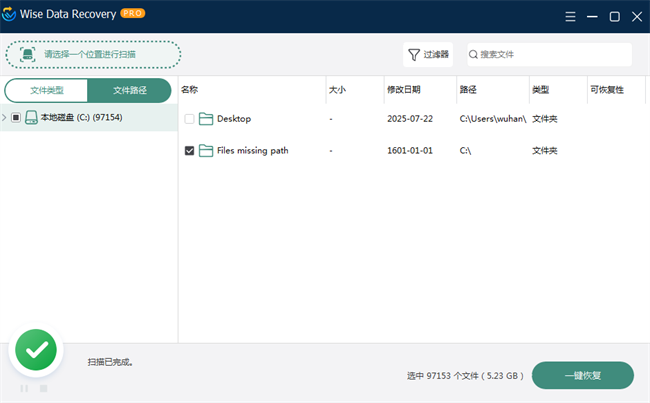Expand the local disk (C:) tree node

point(5,118)
